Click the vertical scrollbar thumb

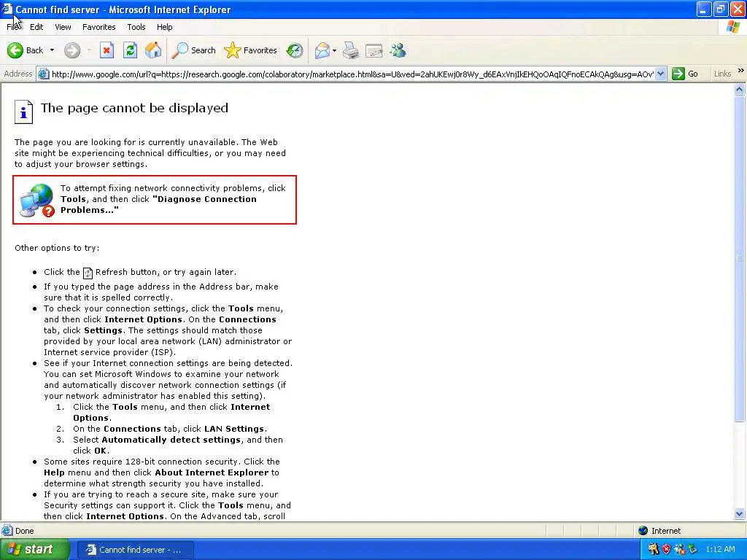[x=740, y=259]
